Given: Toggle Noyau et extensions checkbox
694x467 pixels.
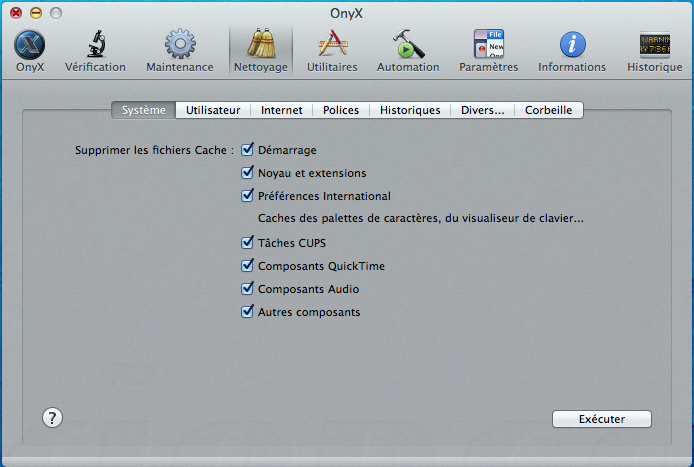Looking at the screenshot, I should [247, 173].
